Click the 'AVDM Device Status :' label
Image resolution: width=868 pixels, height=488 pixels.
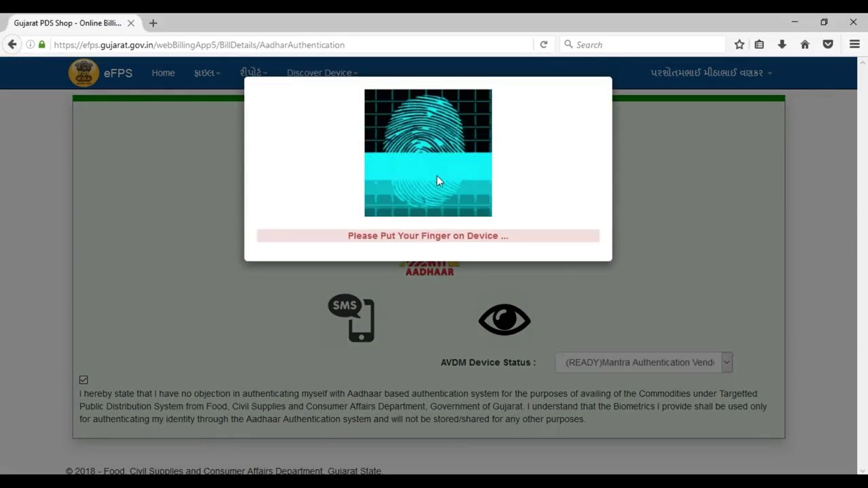tap(488, 362)
